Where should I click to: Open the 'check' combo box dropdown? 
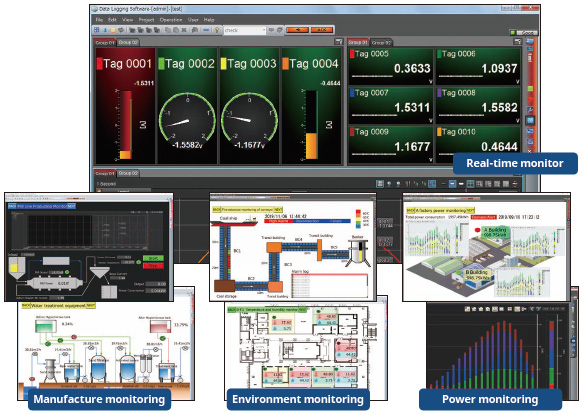pyautogui.click(x=264, y=30)
